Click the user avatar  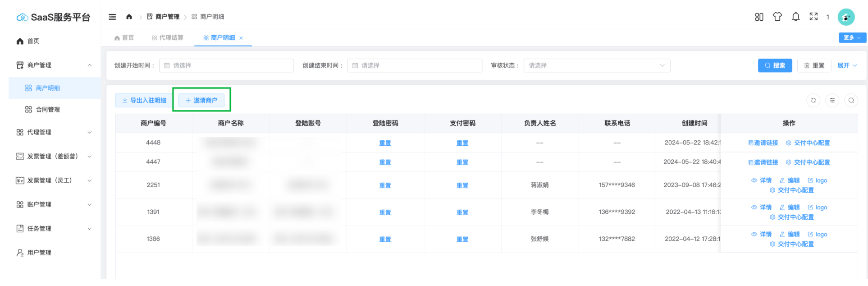tap(846, 17)
